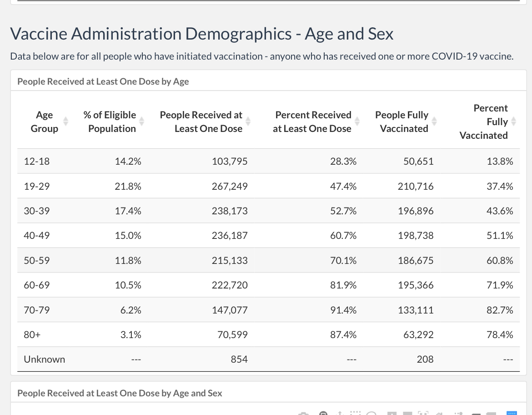Sort by People Received at Least One Dose arrows
The image size is (532, 415).
pyautogui.click(x=248, y=121)
